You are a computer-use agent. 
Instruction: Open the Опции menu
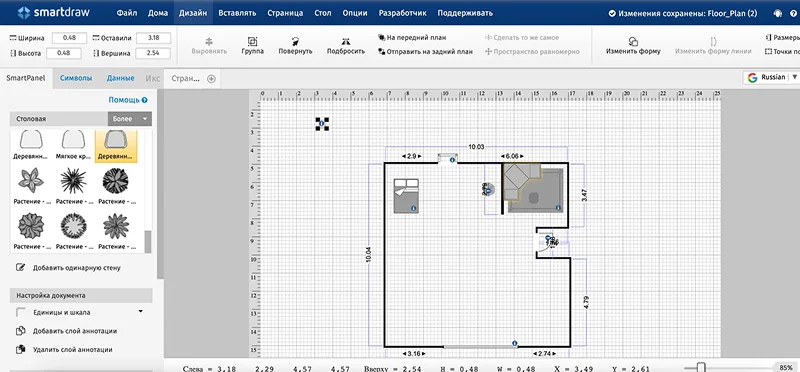pos(355,13)
